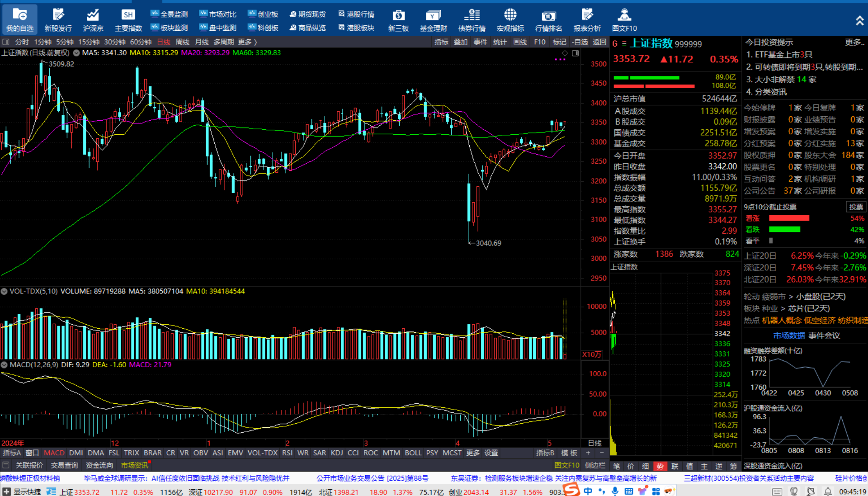Toggle the VOL-TDX indicator circle marker
This screenshot has width=868, height=496.
pyautogui.click(x=4, y=292)
